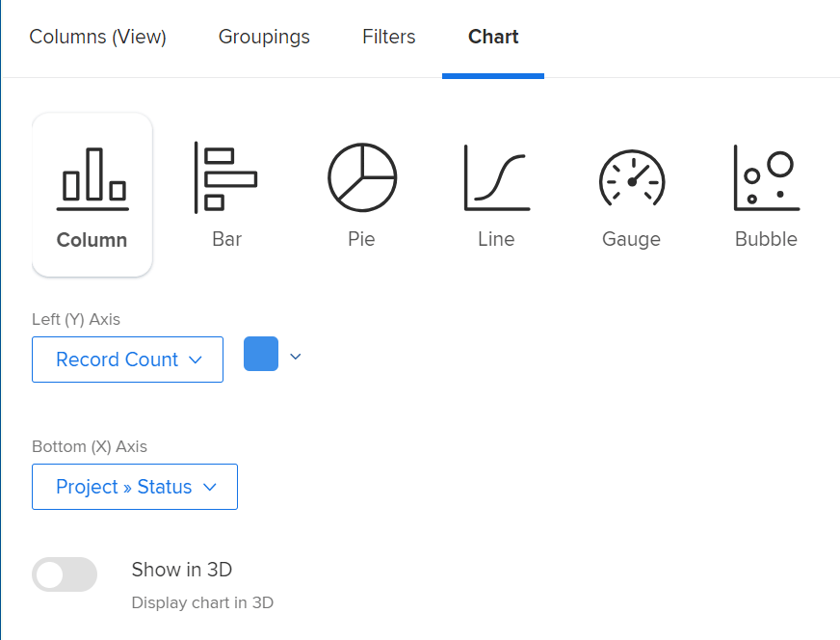
Task: Select the Column chart type icon
Action: click(92, 178)
